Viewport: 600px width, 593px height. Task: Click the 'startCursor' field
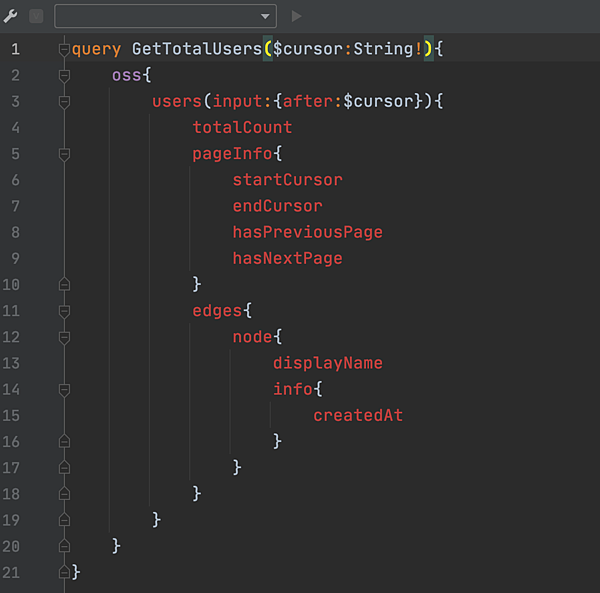point(288,180)
